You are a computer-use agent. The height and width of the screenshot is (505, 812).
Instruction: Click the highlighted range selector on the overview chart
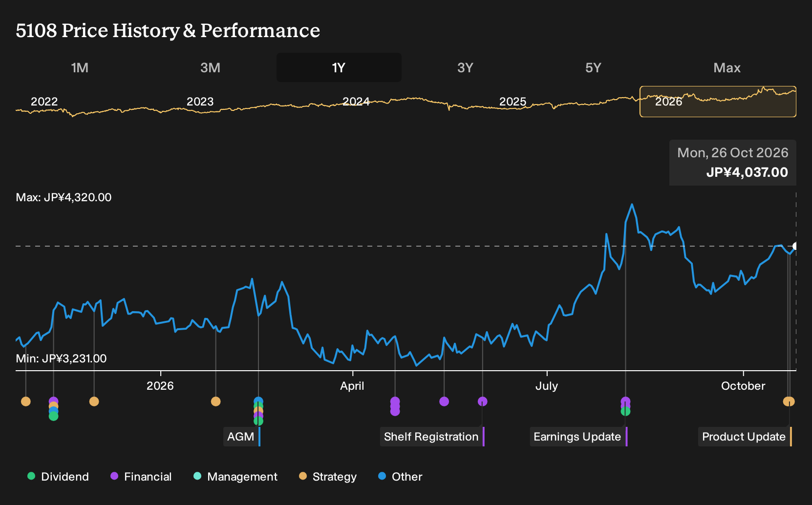pyautogui.click(x=718, y=102)
